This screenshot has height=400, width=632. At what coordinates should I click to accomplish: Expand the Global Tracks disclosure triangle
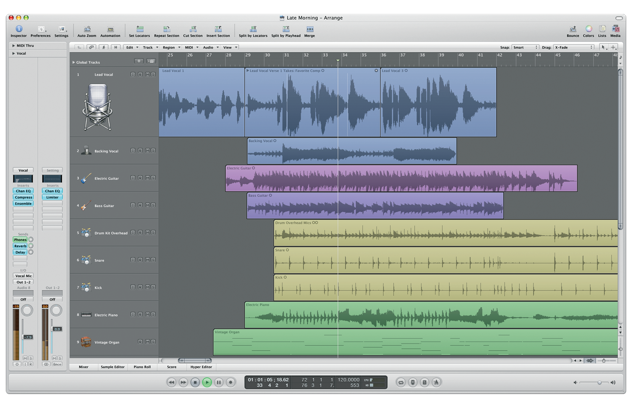click(x=73, y=62)
